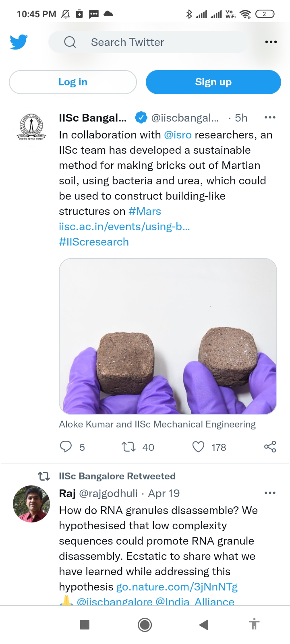
Task: View the Martian soil bricks photo
Action: pyautogui.click(x=168, y=336)
